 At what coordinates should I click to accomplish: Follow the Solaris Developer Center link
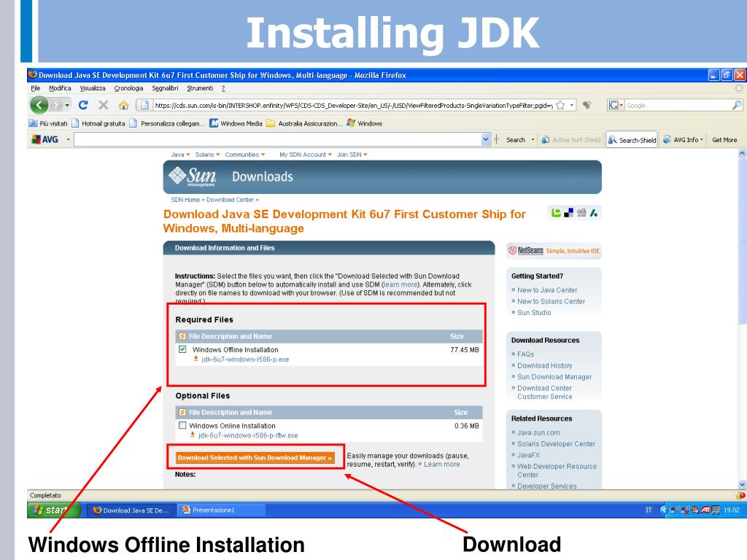556,444
